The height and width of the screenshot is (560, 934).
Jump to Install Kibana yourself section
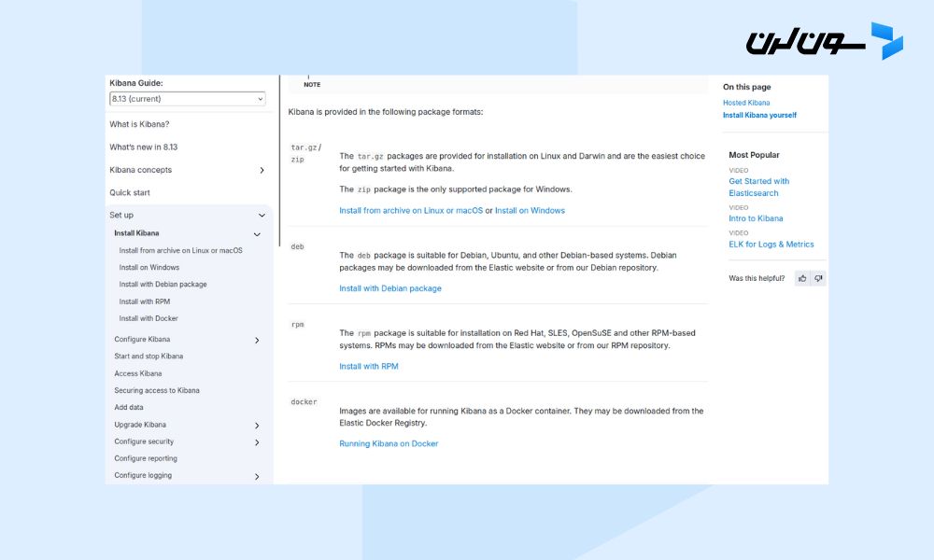(759, 116)
